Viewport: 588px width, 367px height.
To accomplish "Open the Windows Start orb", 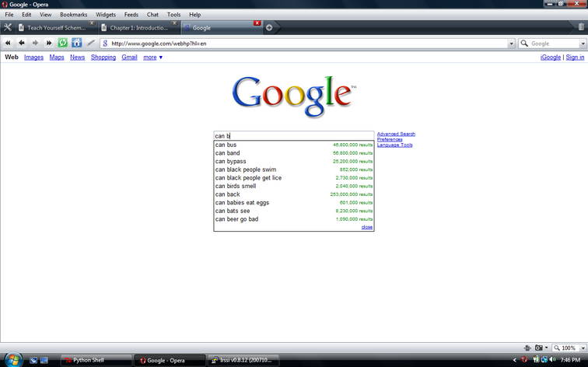I will [x=13, y=359].
